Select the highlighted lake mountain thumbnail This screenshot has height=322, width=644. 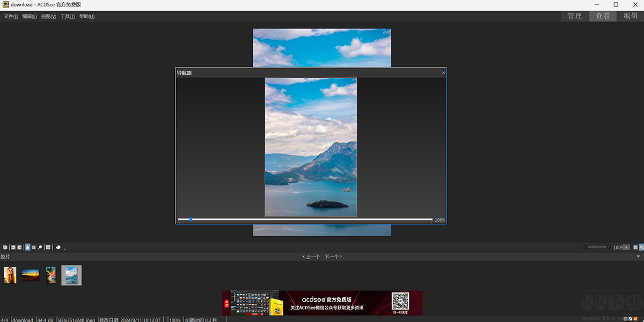pos(71,275)
